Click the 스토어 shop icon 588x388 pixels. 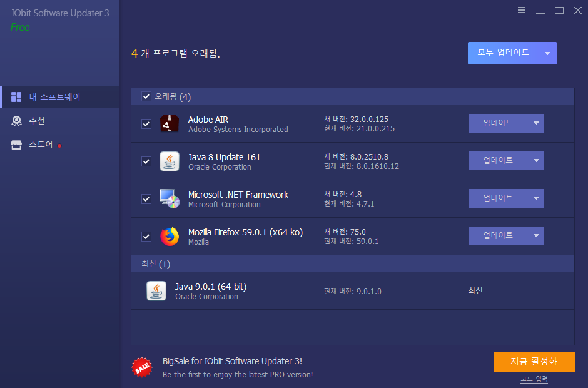pos(16,145)
